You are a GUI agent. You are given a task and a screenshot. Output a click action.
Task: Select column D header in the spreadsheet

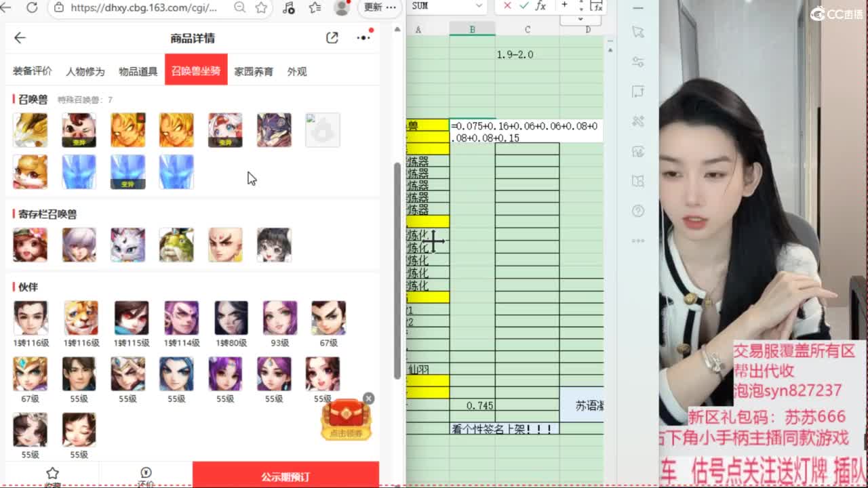pyautogui.click(x=588, y=30)
